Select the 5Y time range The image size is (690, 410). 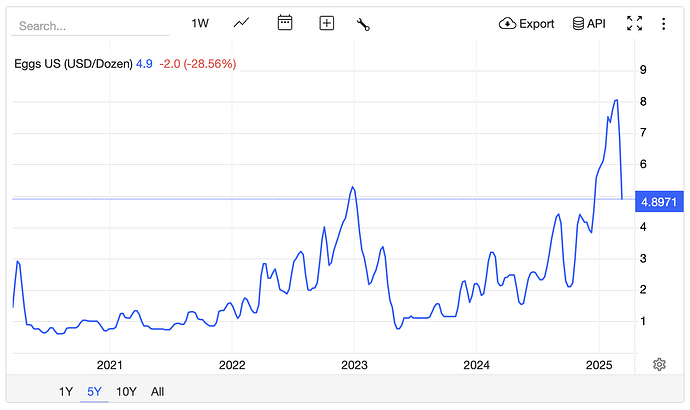(95, 392)
